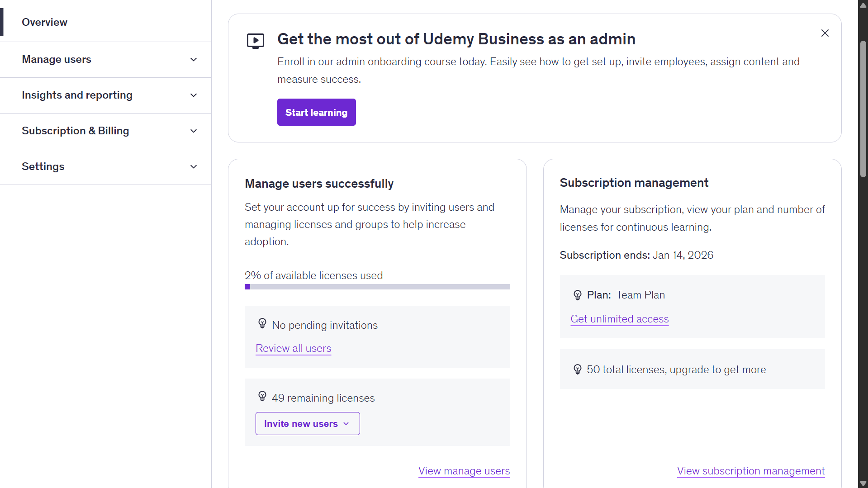Go to View subscription management link

pyautogui.click(x=750, y=471)
